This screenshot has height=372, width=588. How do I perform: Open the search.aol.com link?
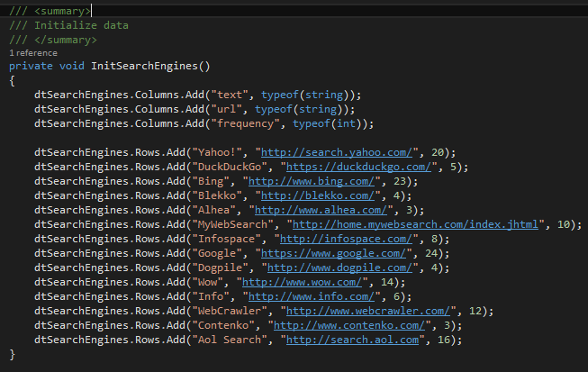(352, 340)
